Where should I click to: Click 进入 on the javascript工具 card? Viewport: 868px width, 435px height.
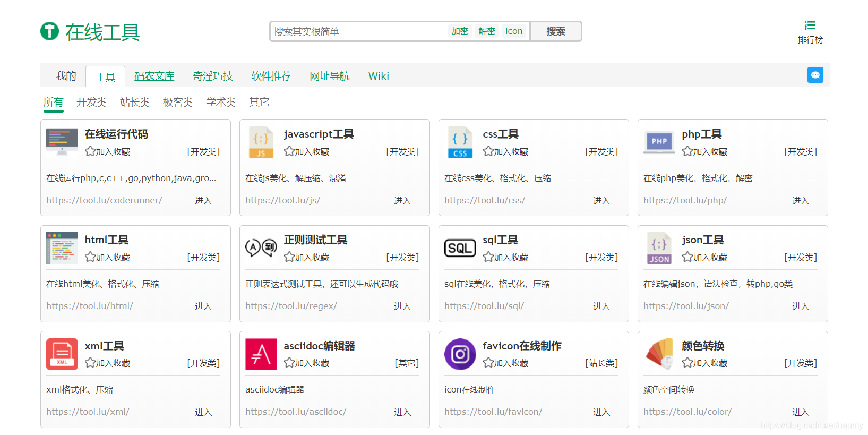coord(402,201)
